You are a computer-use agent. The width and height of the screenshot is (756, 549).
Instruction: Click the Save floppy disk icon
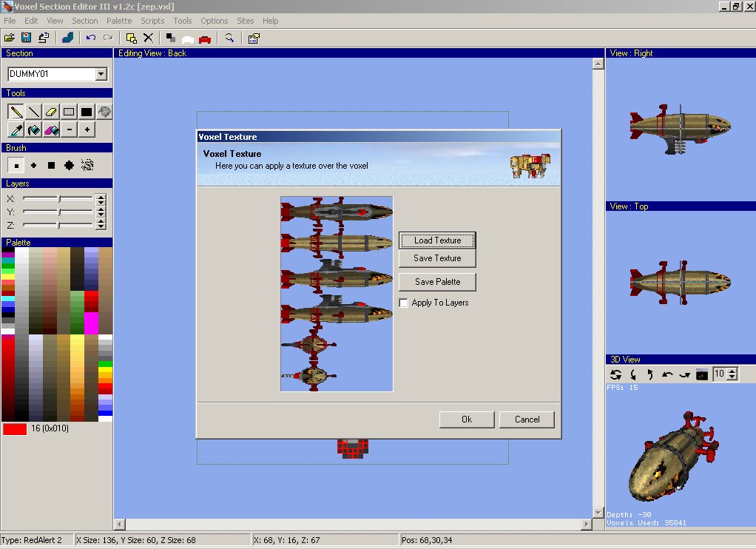click(x=27, y=38)
